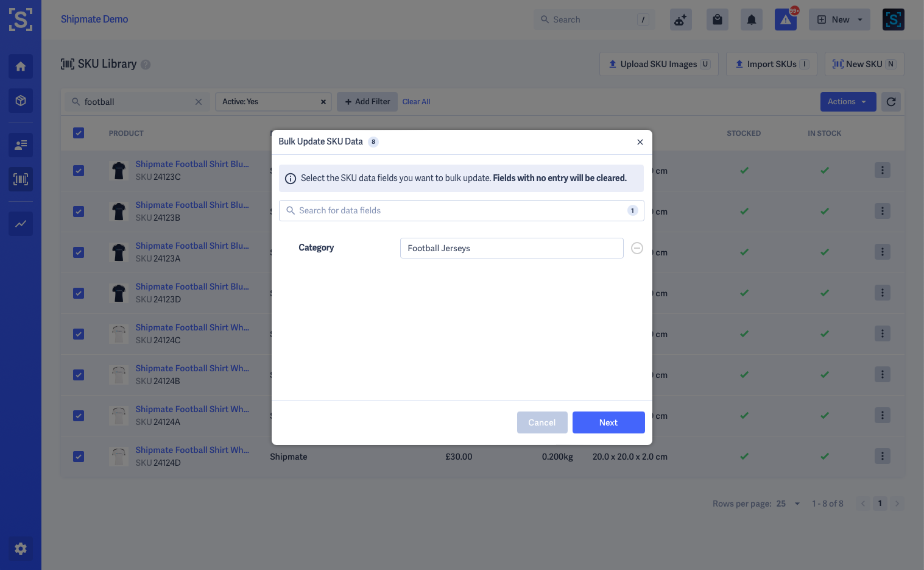Open product link for SKU 24123C
The width and height of the screenshot is (924, 570).
pos(192,164)
